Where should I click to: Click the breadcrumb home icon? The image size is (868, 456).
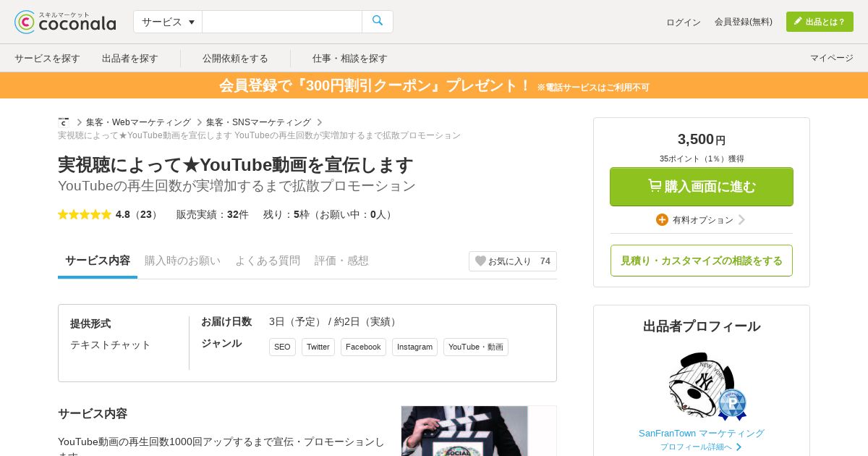coord(64,122)
